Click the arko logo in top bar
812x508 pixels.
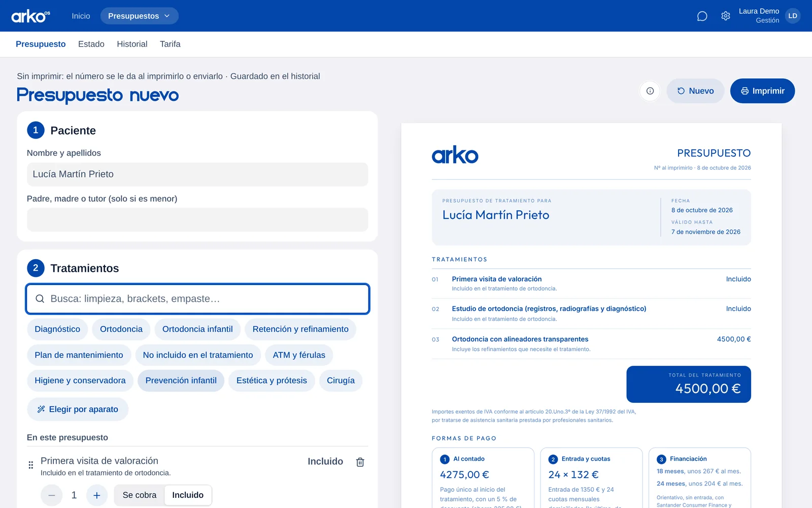tap(30, 16)
